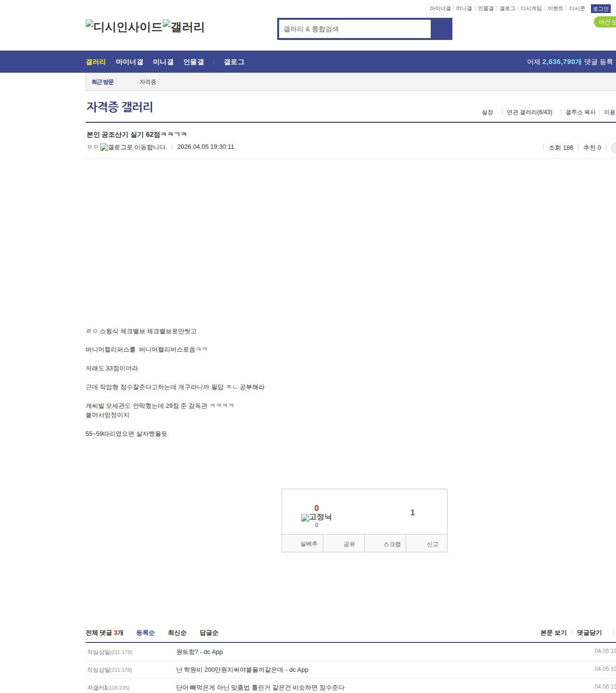Open the 설정 dropdown
Screen dimensions: 616x693
[488, 112]
